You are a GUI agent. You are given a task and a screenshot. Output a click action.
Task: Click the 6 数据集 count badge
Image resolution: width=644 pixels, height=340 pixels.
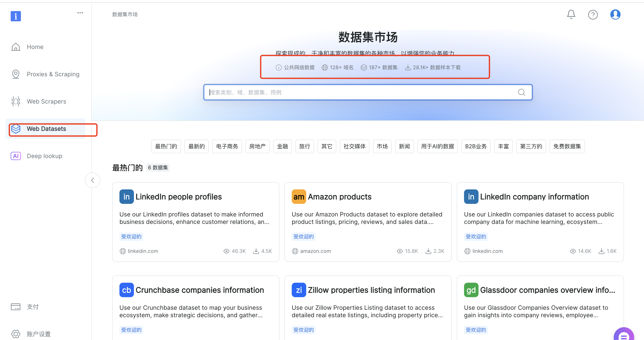(x=158, y=168)
